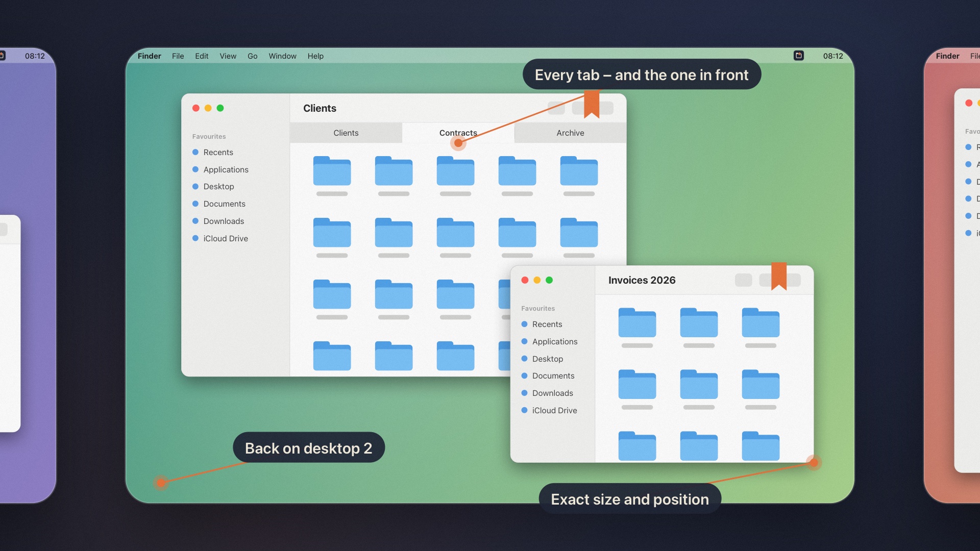This screenshot has width=980, height=551.
Task: Open the Finder menu on the pink desktop
Action: [x=947, y=56]
